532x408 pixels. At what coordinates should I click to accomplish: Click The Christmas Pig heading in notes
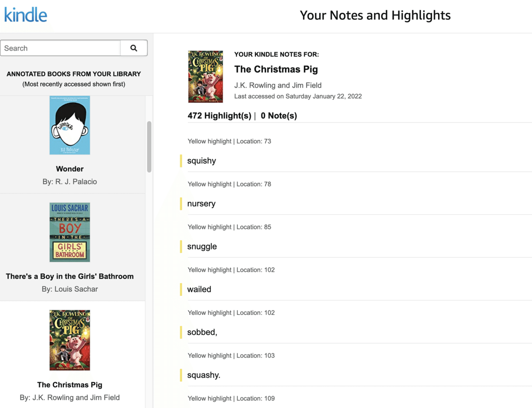tap(276, 69)
